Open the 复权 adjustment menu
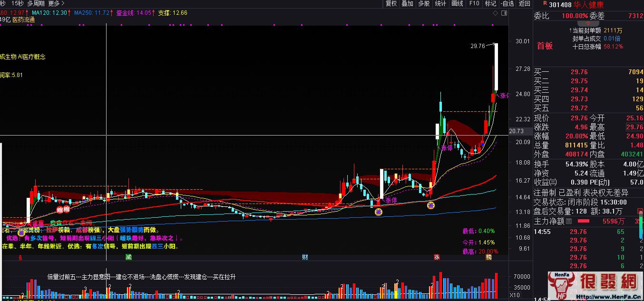The height and width of the screenshot is (301, 644). tap(391, 3)
